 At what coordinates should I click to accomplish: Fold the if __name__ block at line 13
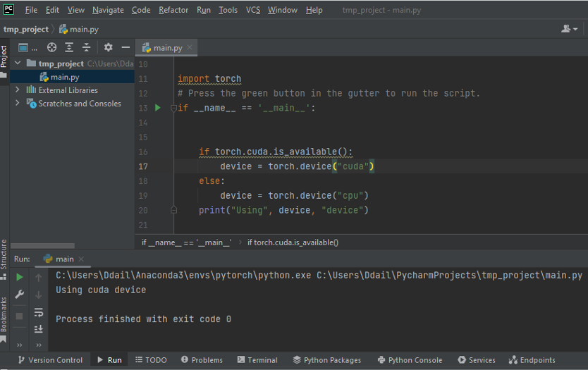173,109
